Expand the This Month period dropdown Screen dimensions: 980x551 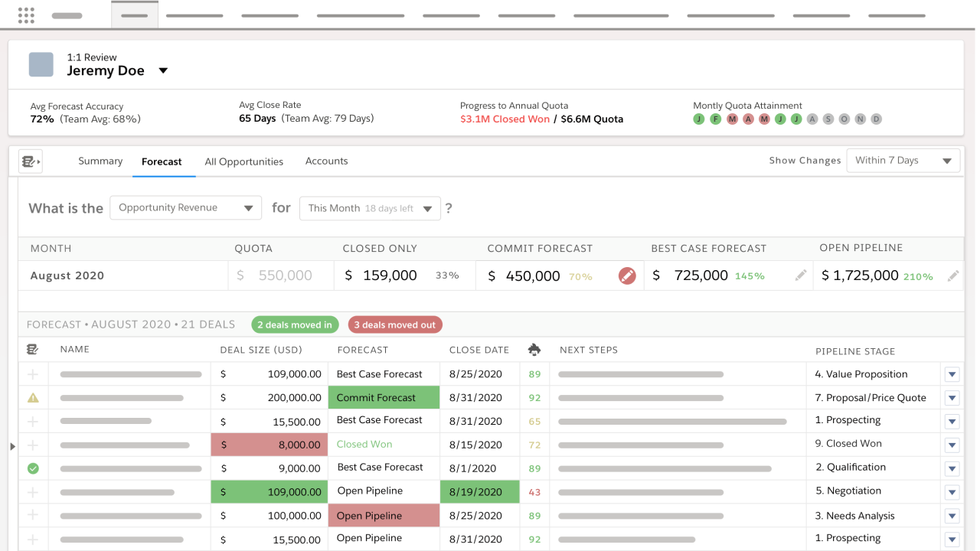point(370,209)
